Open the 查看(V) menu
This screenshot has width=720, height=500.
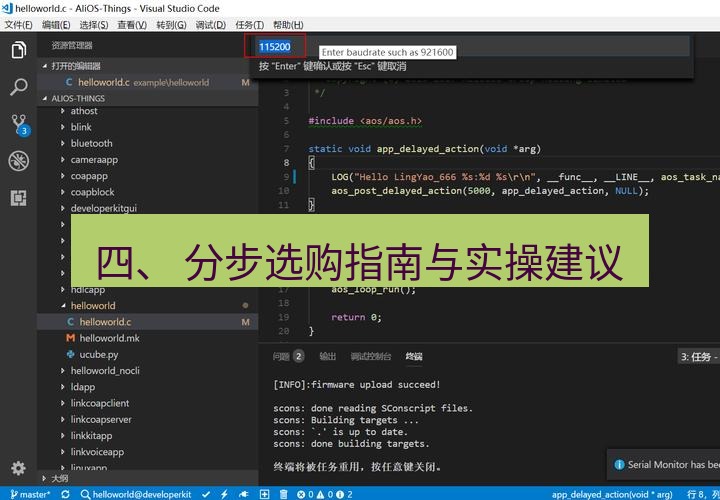132,25
